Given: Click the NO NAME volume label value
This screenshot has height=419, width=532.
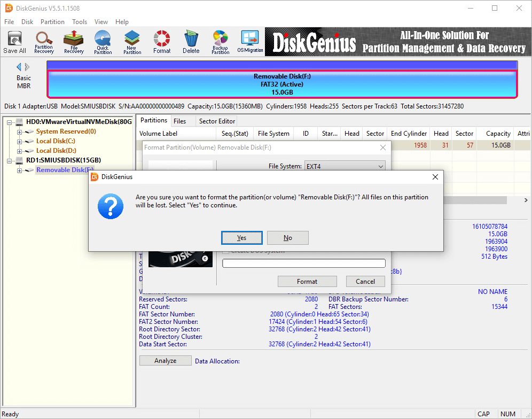Looking at the screenshot, I should coord(492,292).
